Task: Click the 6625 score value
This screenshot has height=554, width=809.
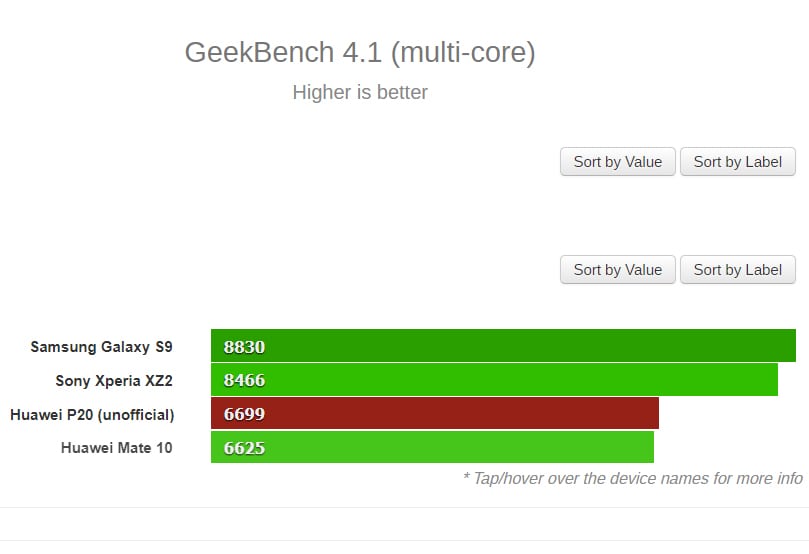Action: point(244,448)
